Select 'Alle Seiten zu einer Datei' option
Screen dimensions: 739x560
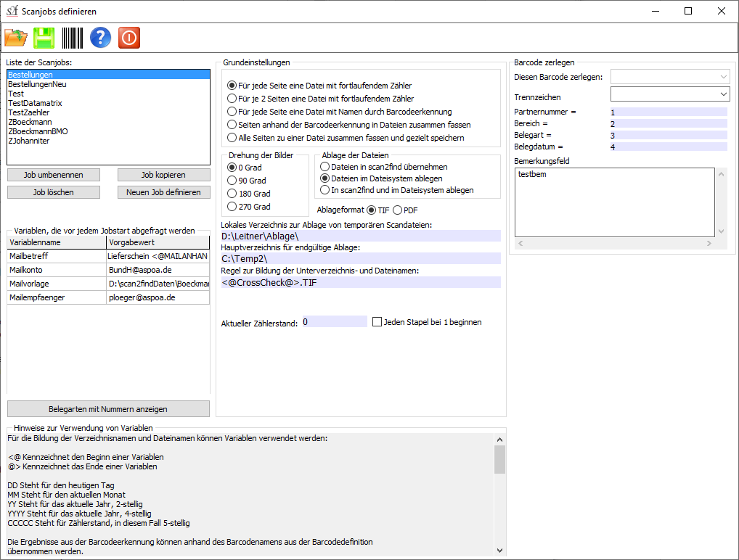[x=346, y=138]
